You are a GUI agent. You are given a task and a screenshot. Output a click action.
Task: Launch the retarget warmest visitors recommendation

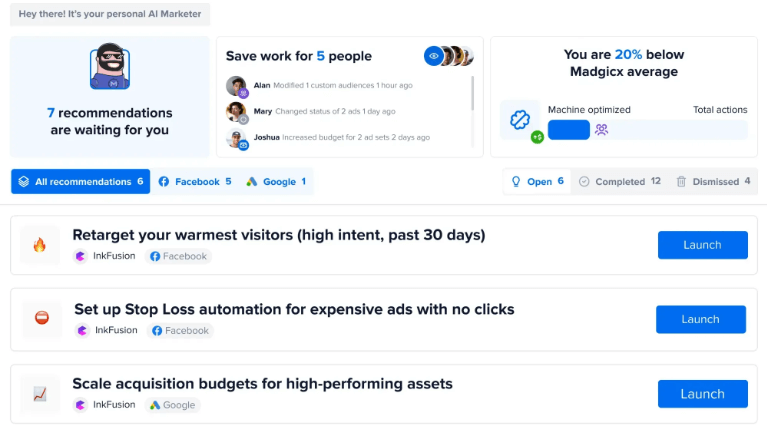pos(702,245)
